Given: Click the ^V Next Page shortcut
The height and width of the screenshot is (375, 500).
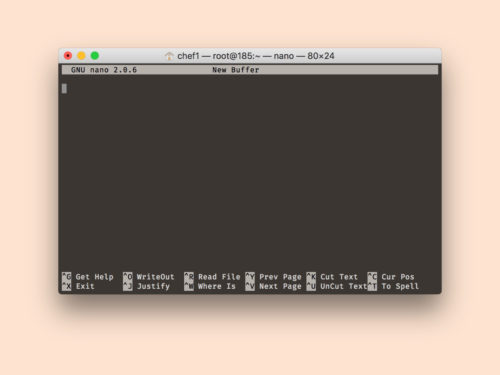Looking at the screenshot, I should pos(273,286).
